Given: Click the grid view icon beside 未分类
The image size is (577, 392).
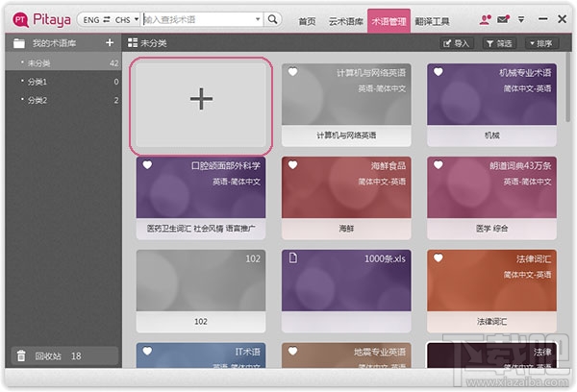Looking at the screenshot, I should point(133,43).
